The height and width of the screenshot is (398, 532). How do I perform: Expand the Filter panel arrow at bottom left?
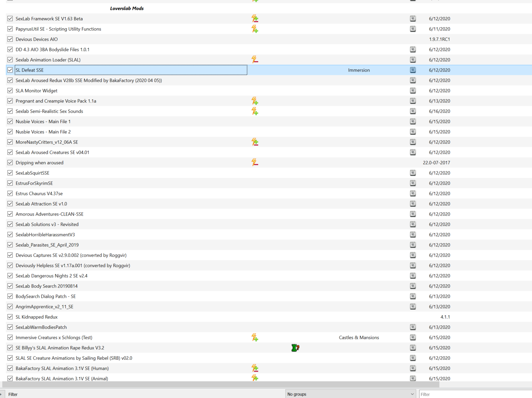pos(1,394)
